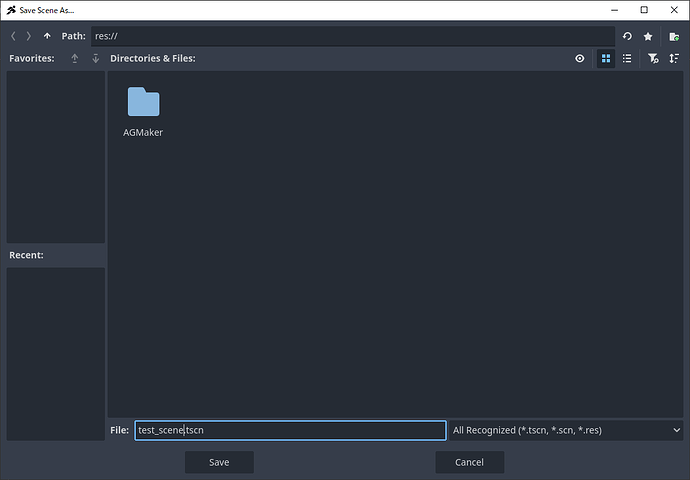
Task: Click the Save button
Action: click(x=219, y=462)
